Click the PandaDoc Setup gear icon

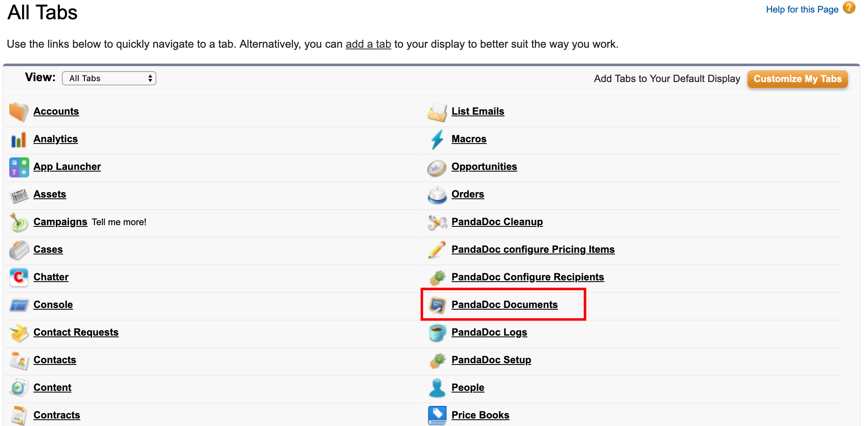pos(437,360)
